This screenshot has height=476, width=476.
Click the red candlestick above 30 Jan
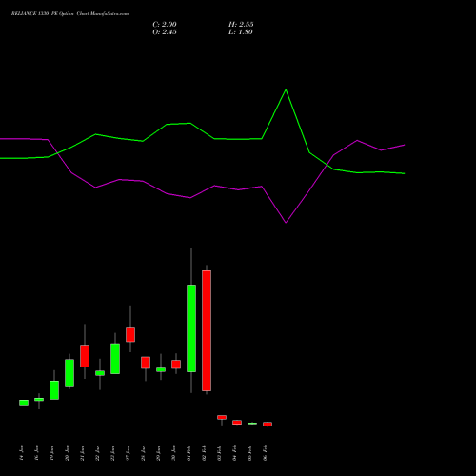coord(176,365)
